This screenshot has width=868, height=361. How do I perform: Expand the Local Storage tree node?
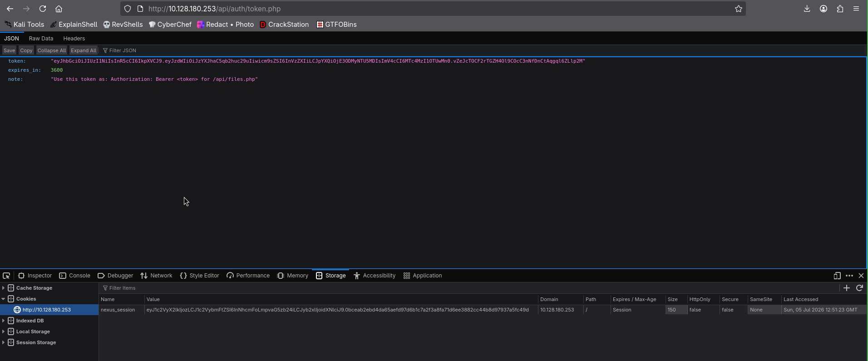pyautogui.click(x=4, y=331)
